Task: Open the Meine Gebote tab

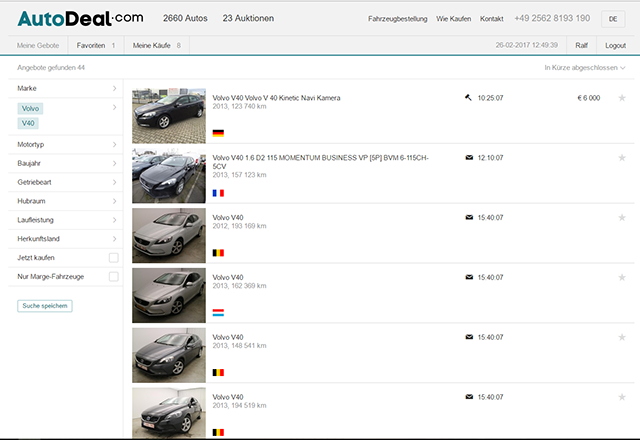Action: click(38, 45)
